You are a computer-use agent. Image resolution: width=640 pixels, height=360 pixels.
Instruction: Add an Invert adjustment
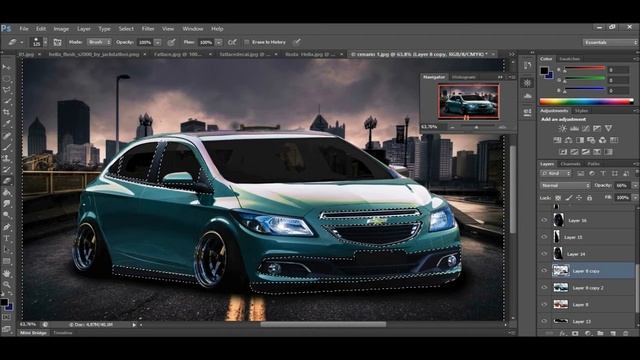click(563, 152)
